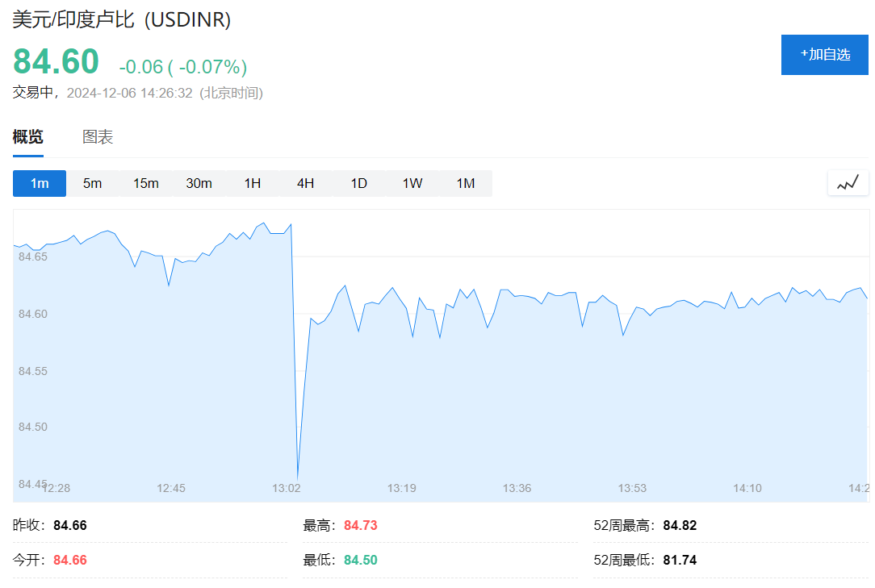Show the 1D daily chart
This screenshot has width=875, height=588.
tap(358, 183)
